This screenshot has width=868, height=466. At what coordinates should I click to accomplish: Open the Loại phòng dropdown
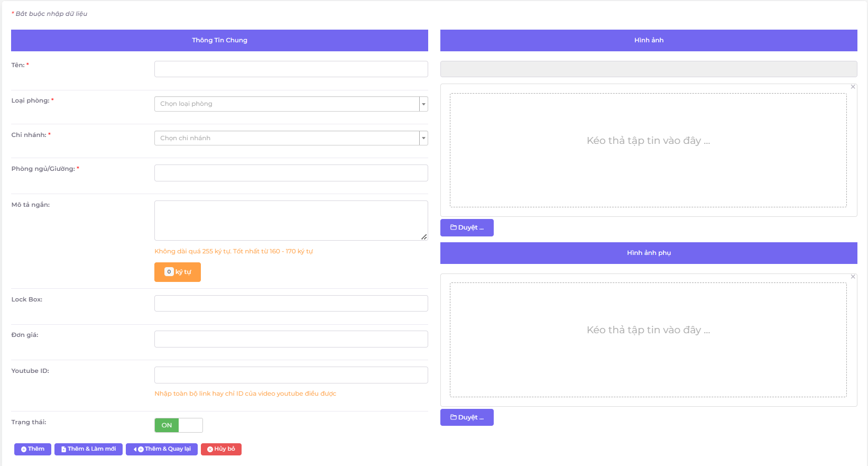pos(287,104)
